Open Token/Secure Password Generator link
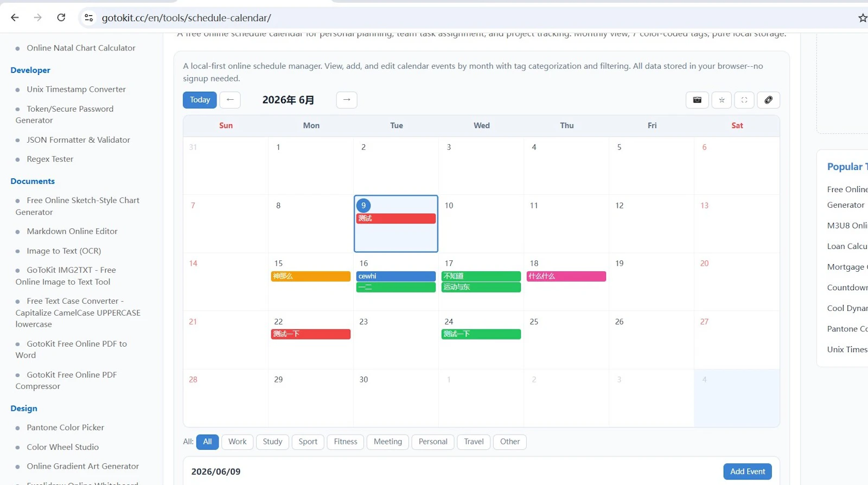This screenshot has width=868, height=485. pos(65,114)
